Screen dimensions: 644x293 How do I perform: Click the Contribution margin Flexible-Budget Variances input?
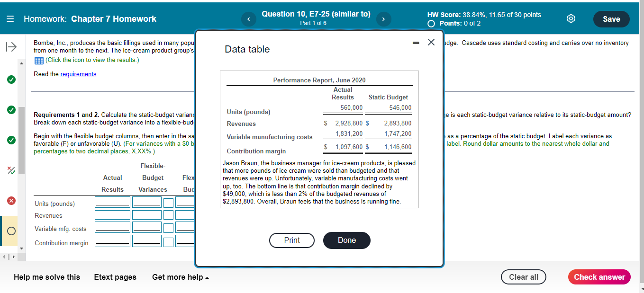147,241
